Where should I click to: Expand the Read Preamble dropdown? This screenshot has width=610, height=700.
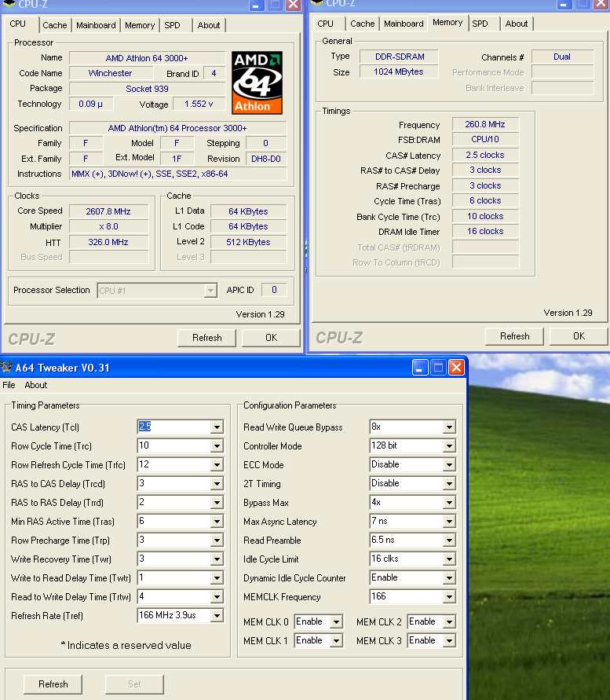(x=449, y=541)
